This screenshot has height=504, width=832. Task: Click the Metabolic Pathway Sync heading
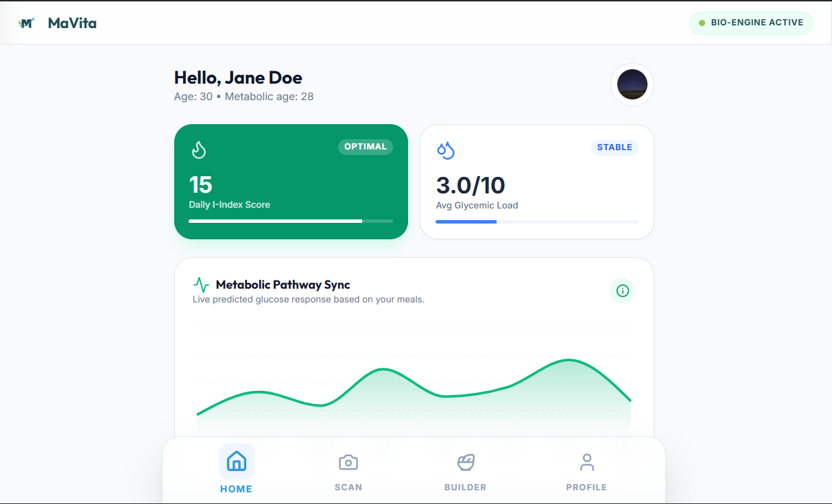click(283, 285)
